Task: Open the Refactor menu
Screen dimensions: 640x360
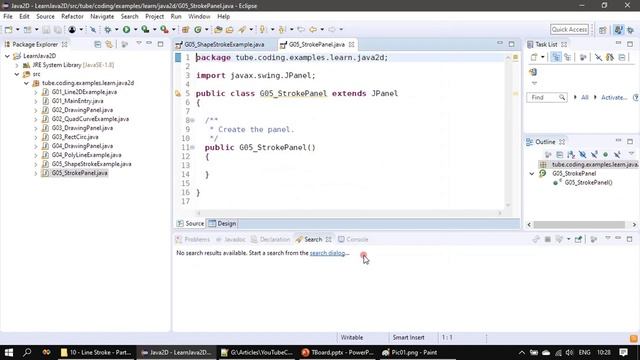Action: (72, 16)
